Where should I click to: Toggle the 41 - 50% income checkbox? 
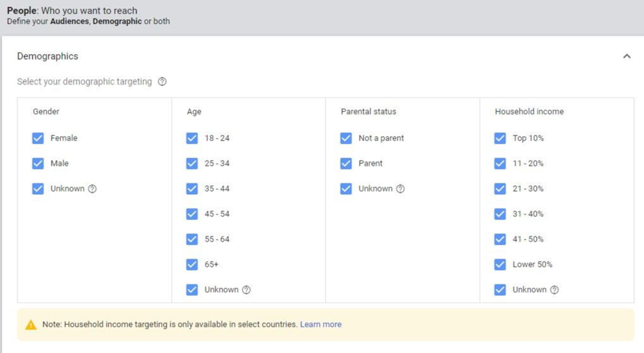pos(500,239)
